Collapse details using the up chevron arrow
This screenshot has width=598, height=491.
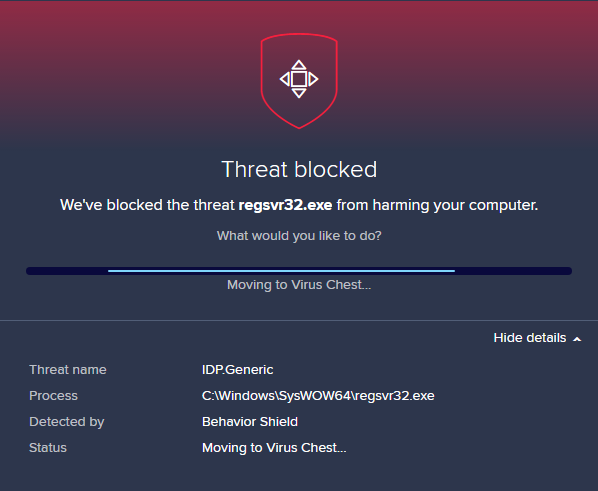pos(577,339)
